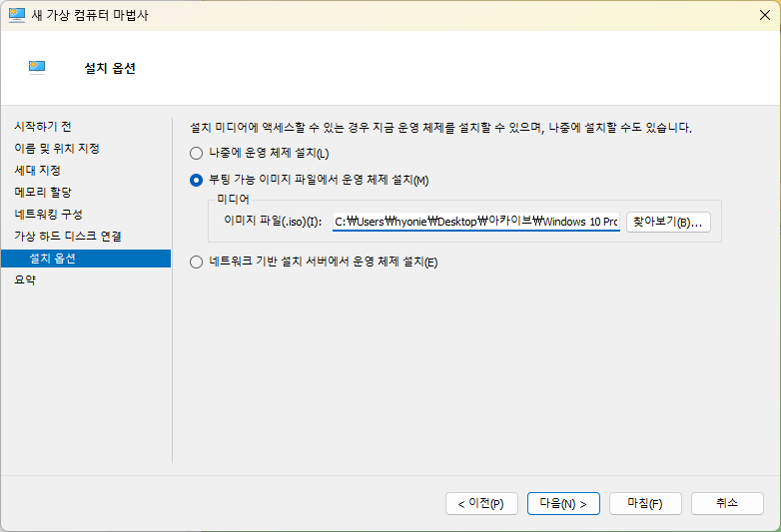This screenshot has width=781, height=532.
Task: Open the 네트워킹 구성 step
Action: [48, 214]
